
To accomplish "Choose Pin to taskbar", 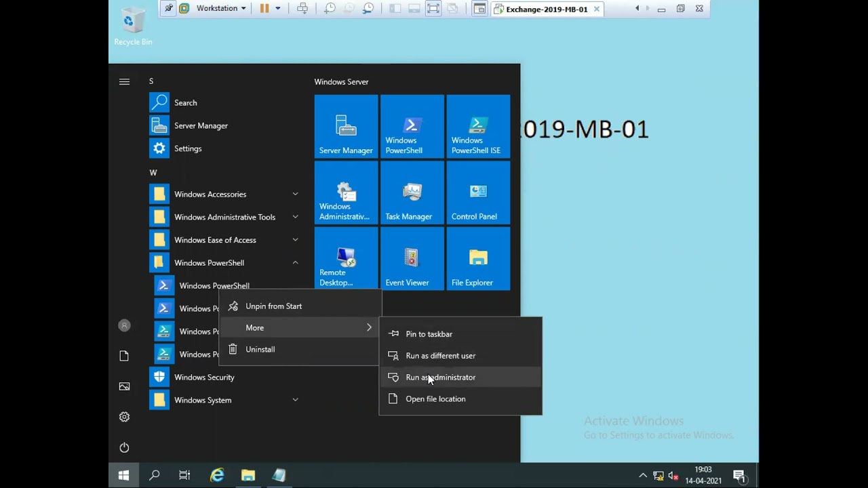I will click(460, 334).
